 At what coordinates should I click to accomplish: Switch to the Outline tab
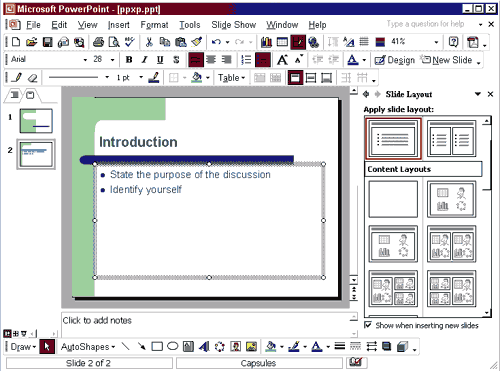click(x=15, y=95)
